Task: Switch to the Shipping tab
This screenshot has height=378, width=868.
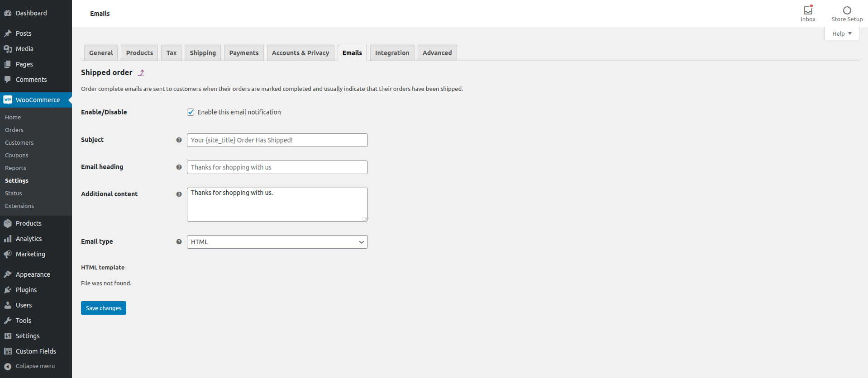Action: [203, 53]
